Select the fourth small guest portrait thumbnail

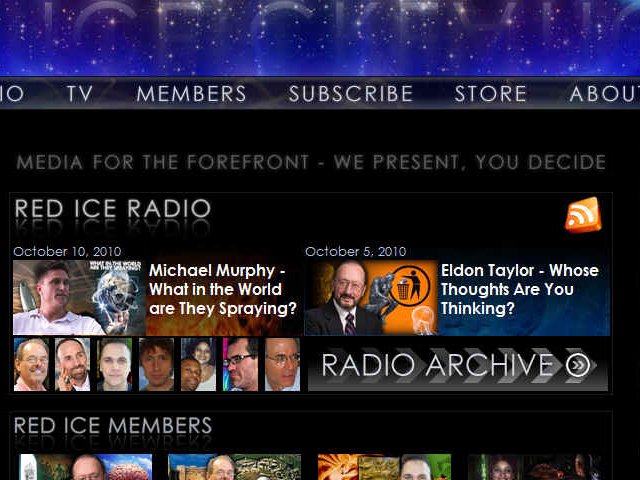click(x=156, y=364)
